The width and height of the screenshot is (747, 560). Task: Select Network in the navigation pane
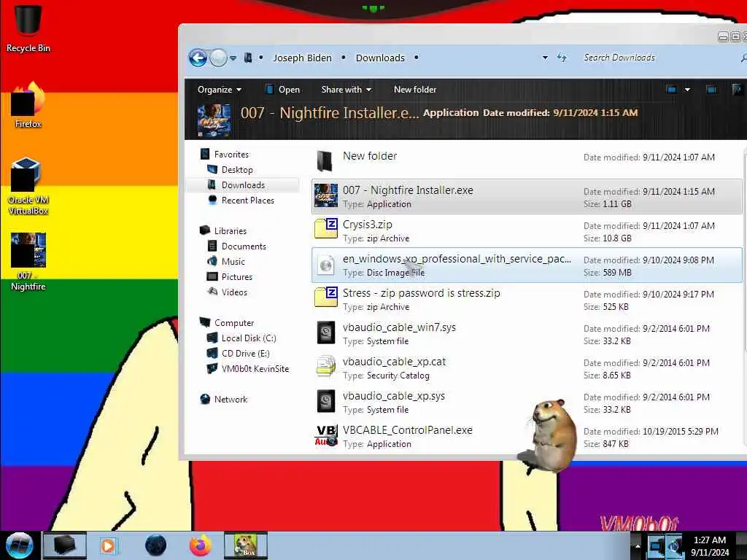click(224, 400)
